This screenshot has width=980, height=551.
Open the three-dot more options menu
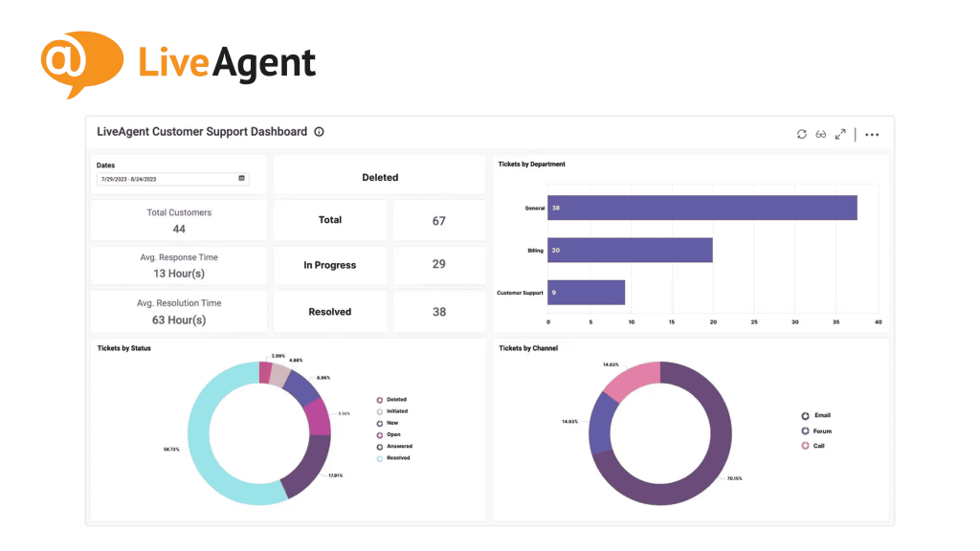(x=872, y=135)
